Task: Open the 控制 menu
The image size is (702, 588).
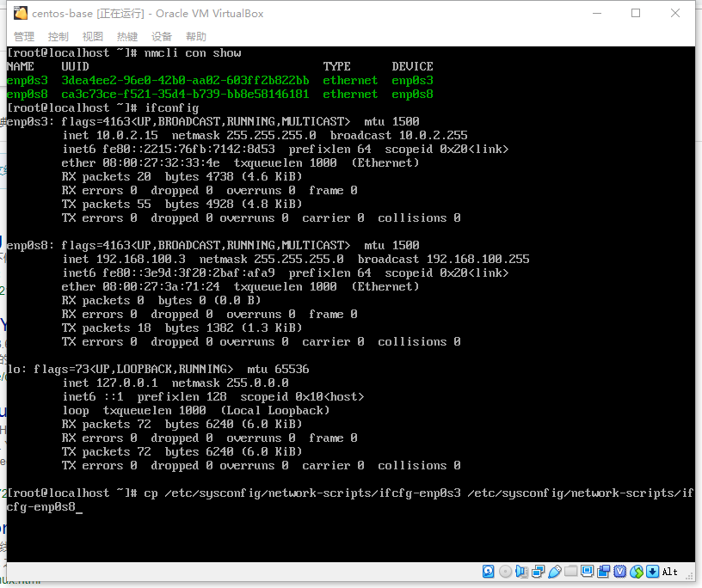Action: [x=58, y=37]
